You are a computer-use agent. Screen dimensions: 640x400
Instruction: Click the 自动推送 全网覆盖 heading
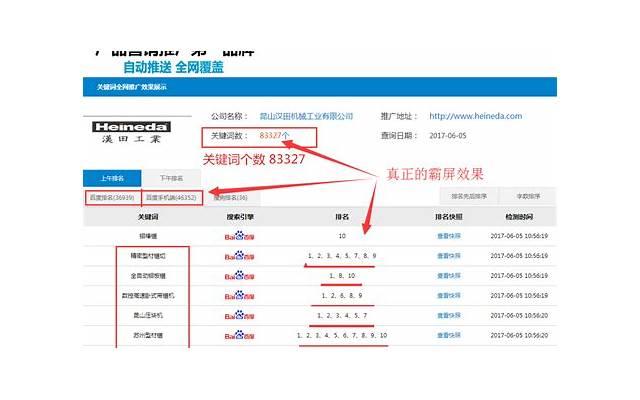pos(173,67)
